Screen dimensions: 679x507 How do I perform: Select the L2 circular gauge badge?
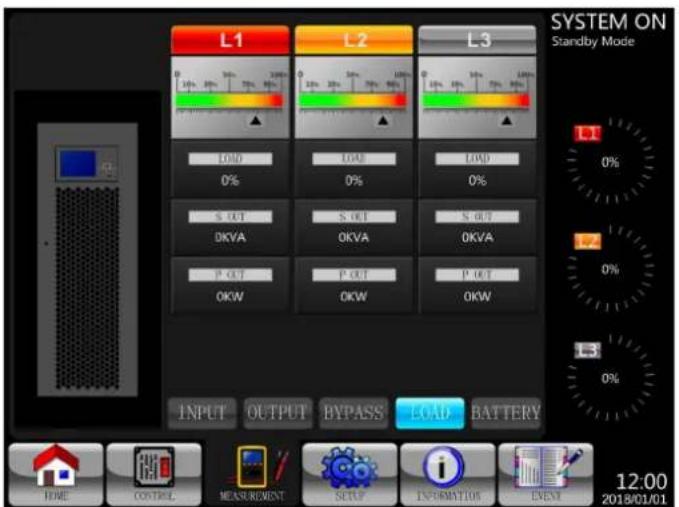pos(587,242)
